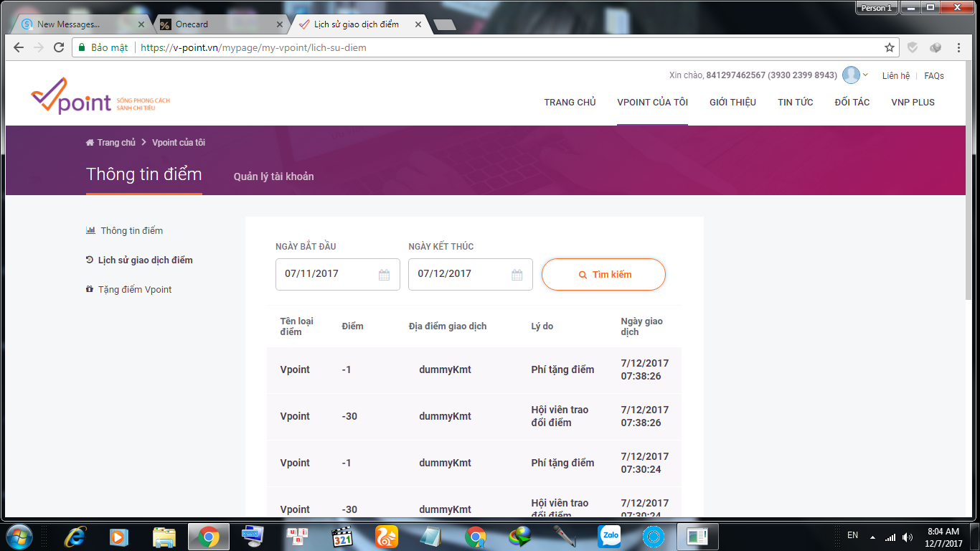Image resolution: width=980 pixels, height=551 pixels.
Task: Launch UC Browser from the taskbar
Action: pos(387,536)
